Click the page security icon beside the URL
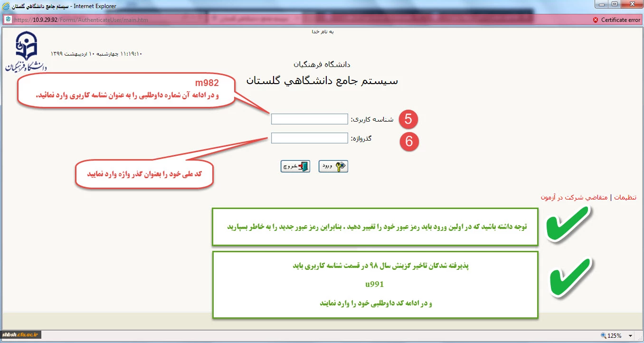Viewport: 644px width, 343px height. click(8, 20)
